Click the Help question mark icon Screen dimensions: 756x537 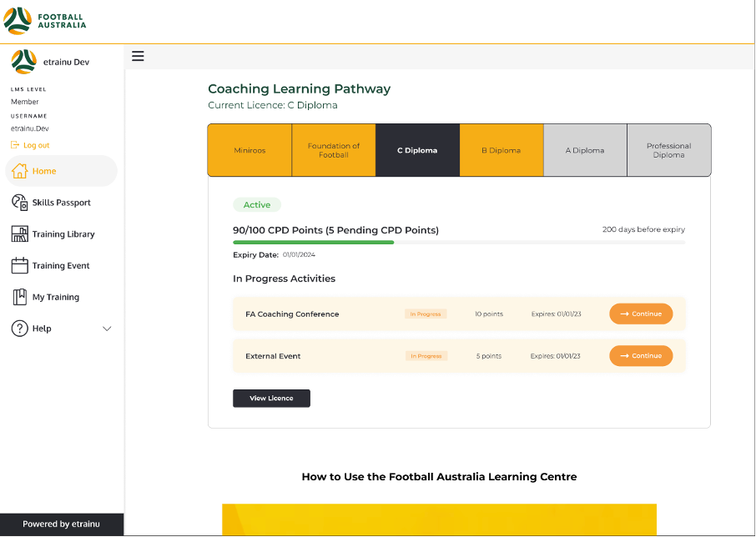20,329
